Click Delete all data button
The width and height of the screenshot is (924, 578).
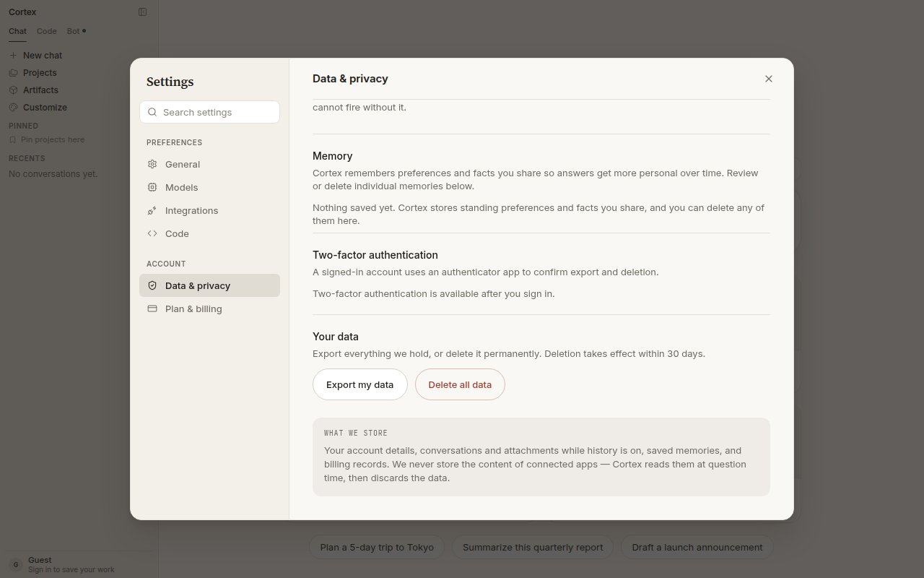click(460, 384)
